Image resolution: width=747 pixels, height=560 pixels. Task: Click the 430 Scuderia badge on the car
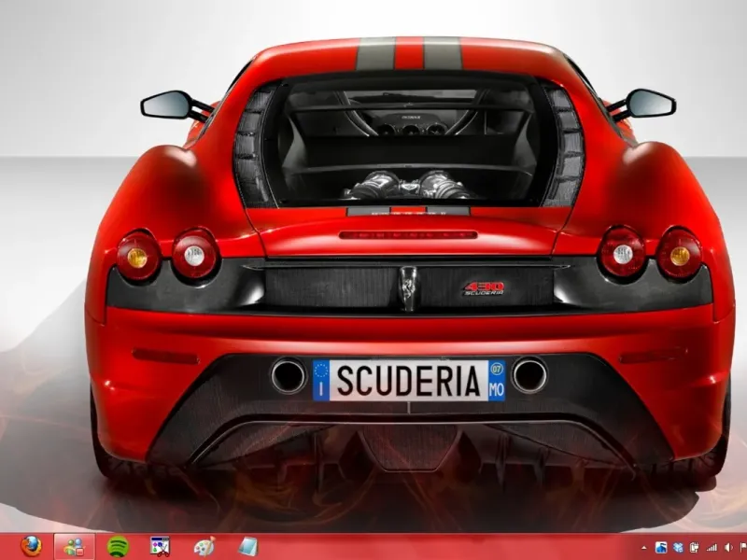tap(485, 288)
